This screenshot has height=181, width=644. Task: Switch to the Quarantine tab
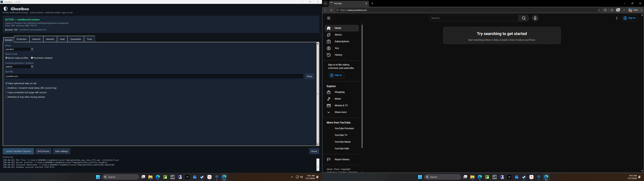pos(75,39)
